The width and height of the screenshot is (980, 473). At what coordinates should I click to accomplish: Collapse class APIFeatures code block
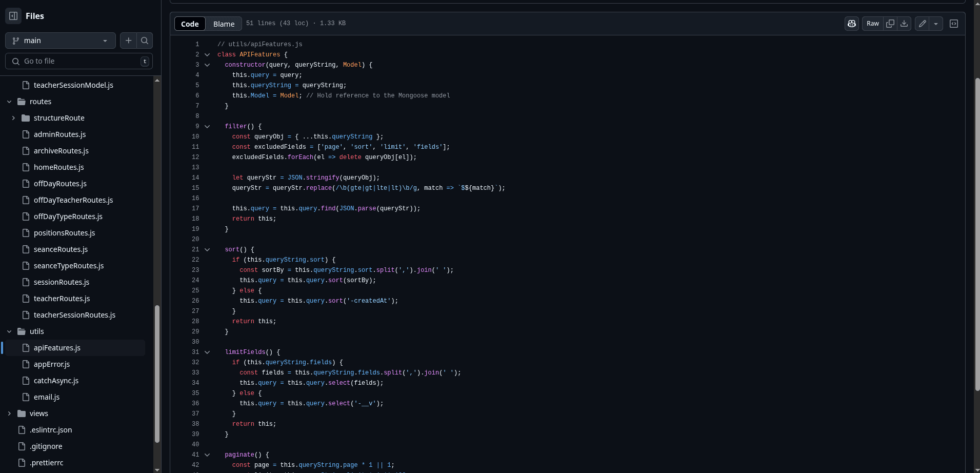tap(207, 54)
